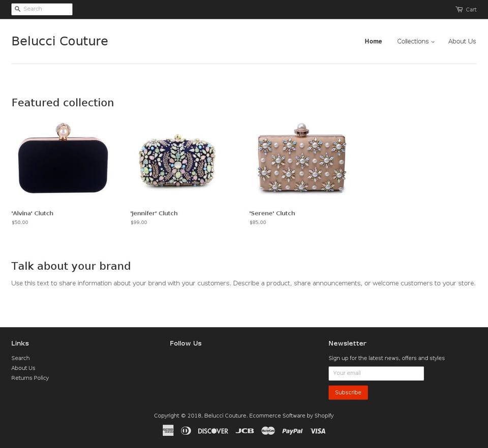This screenshot has height=448, width=488.
Task: Open the 'Alvina' Clutch product image
Action: coord(63,158)
